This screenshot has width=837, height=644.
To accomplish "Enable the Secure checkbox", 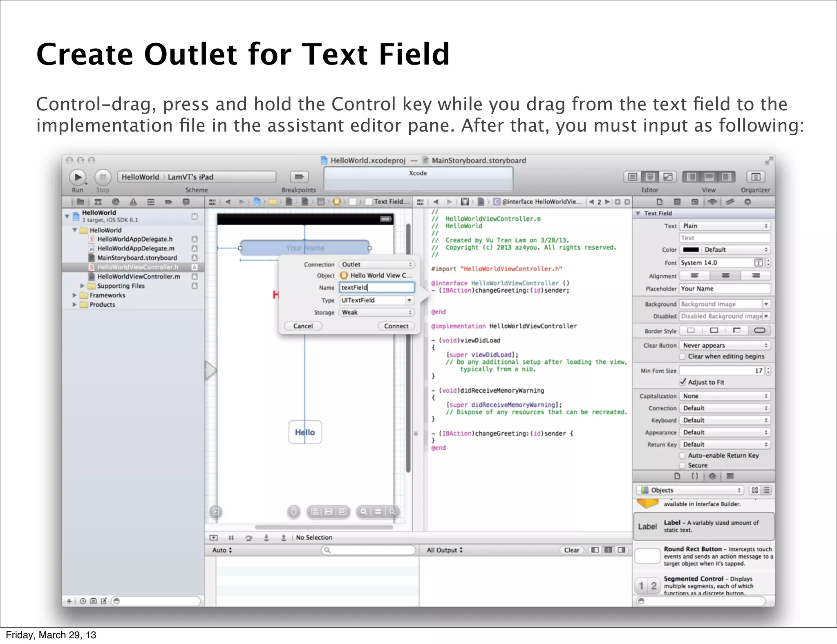I will click(683, 465).
